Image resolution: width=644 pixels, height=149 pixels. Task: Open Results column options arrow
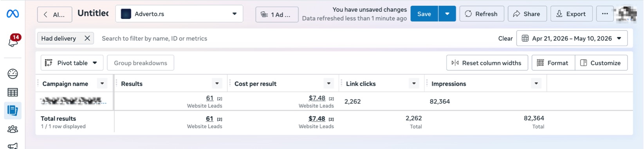[x=217, y=83]
